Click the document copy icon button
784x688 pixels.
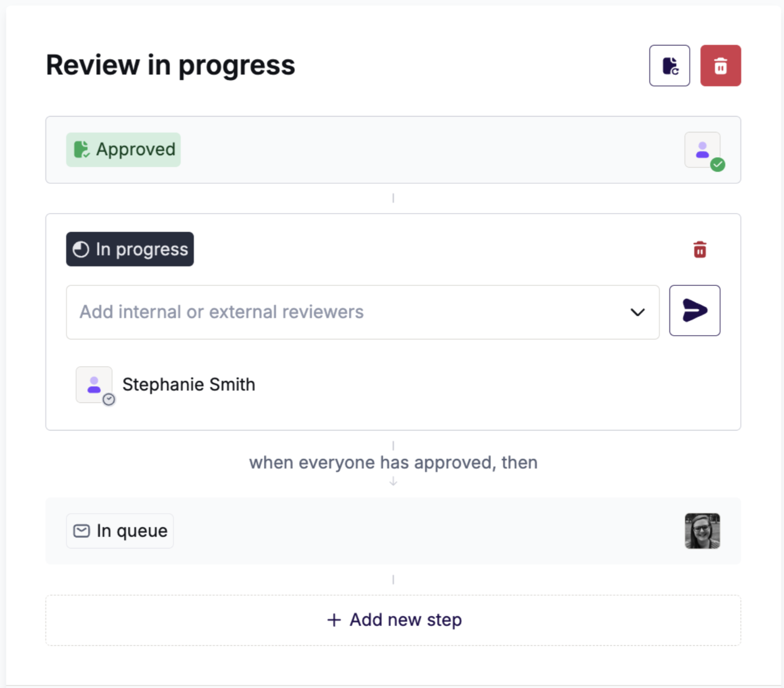[669, 66]
